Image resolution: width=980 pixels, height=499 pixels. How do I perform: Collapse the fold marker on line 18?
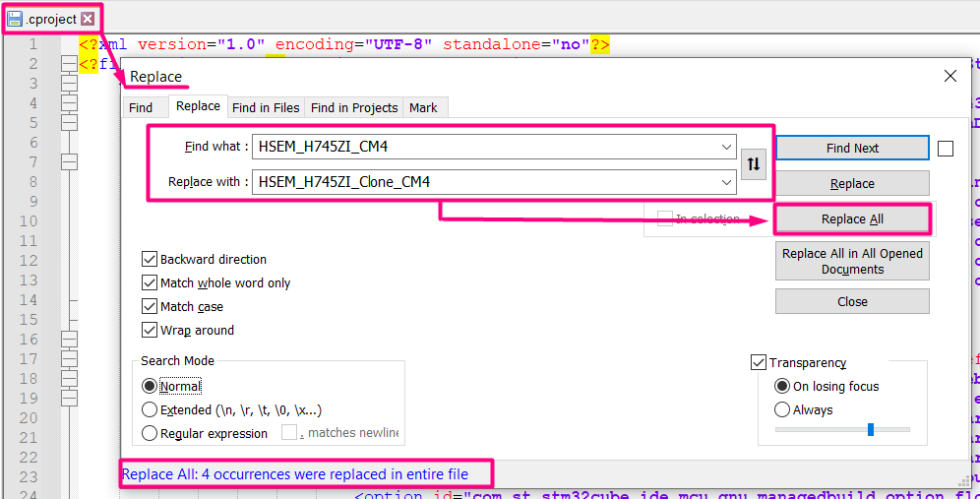click(x=69, y=378)
